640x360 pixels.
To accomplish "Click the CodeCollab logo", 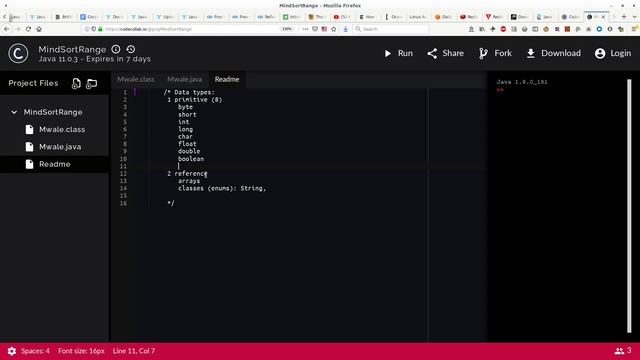I will click(18, 53).
